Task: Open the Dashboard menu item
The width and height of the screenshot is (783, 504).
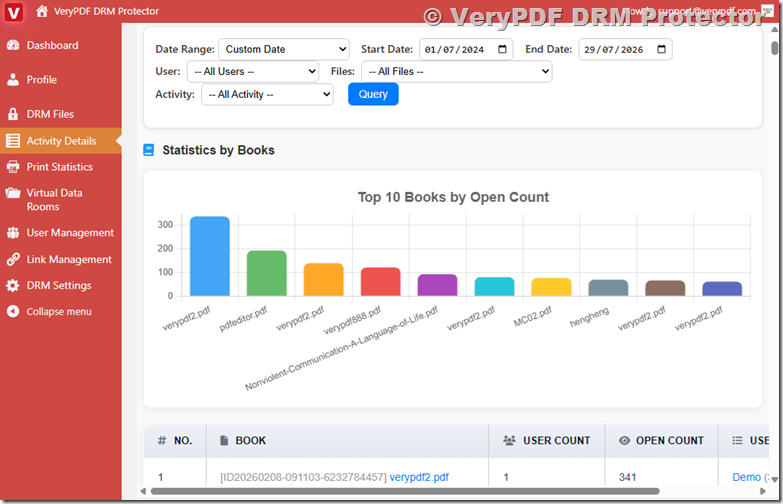Action: 52,45
